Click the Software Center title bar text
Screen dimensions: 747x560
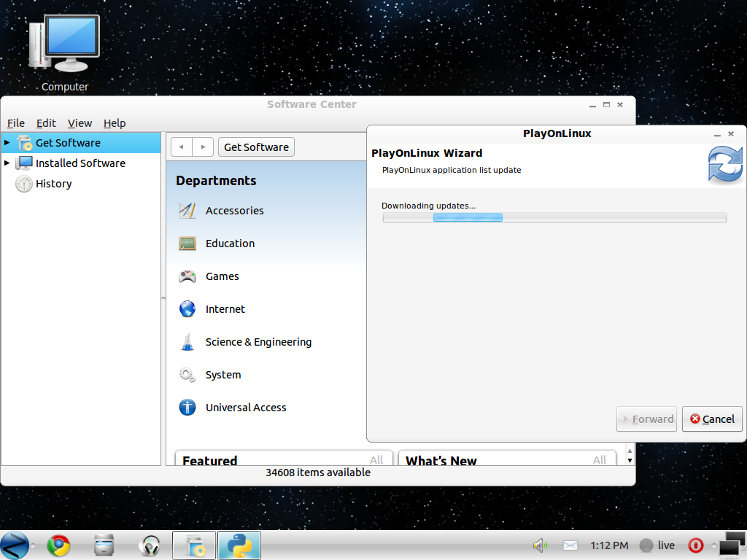(x=311, y=104)
